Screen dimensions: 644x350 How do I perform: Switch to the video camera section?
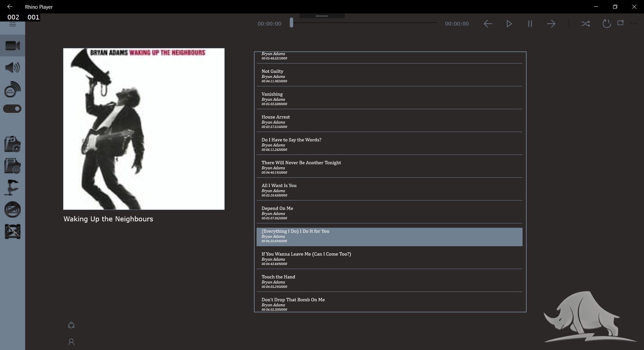tap(13, 46)
